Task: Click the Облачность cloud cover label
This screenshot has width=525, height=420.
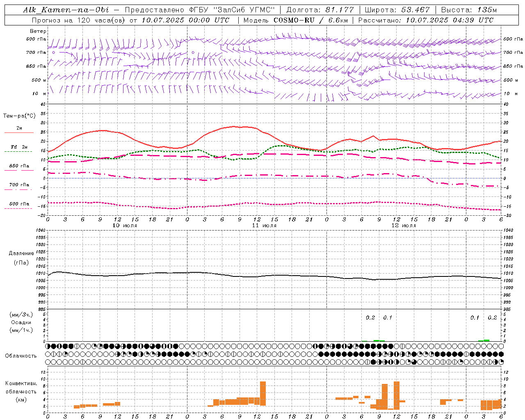Action: point(21,356)
